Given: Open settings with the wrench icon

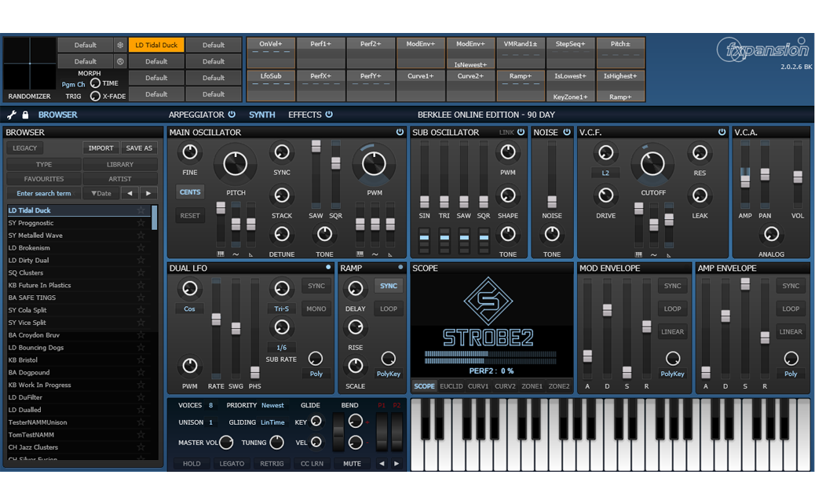Looking at the screenshot, I should coord(12,115).
